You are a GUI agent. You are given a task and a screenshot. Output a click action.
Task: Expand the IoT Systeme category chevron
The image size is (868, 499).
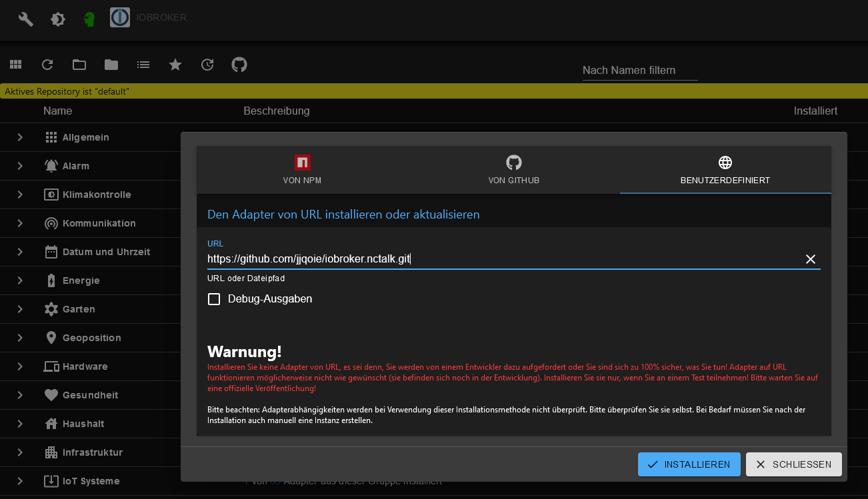(x=20, y=481)
